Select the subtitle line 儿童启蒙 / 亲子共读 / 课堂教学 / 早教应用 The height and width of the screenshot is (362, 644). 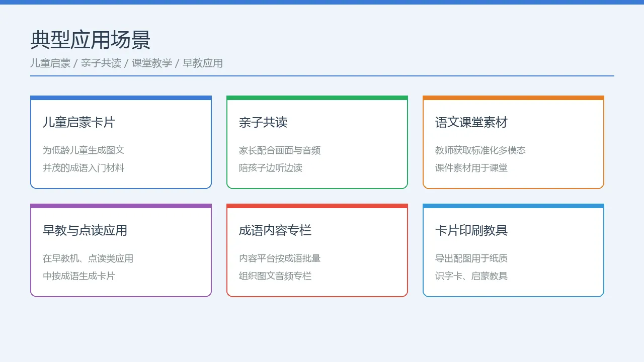coord(126,63)
